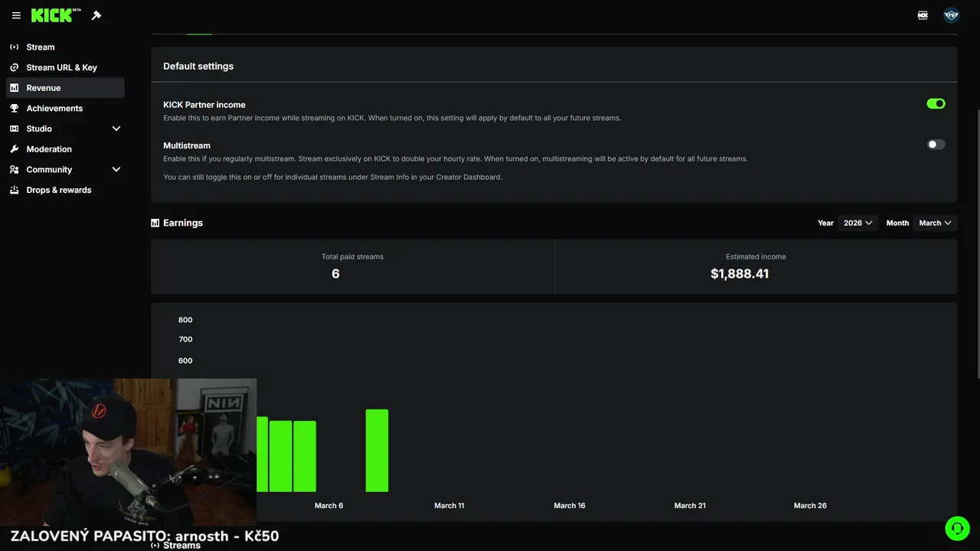Open Drops & rewards page
980x551 pixels.
(x=65, y=190)
